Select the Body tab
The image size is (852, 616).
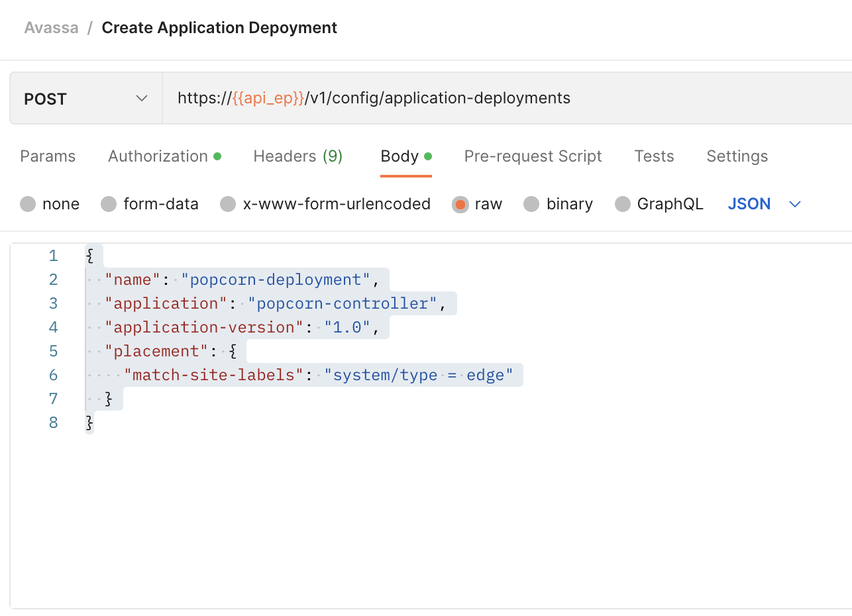point(406,156)
